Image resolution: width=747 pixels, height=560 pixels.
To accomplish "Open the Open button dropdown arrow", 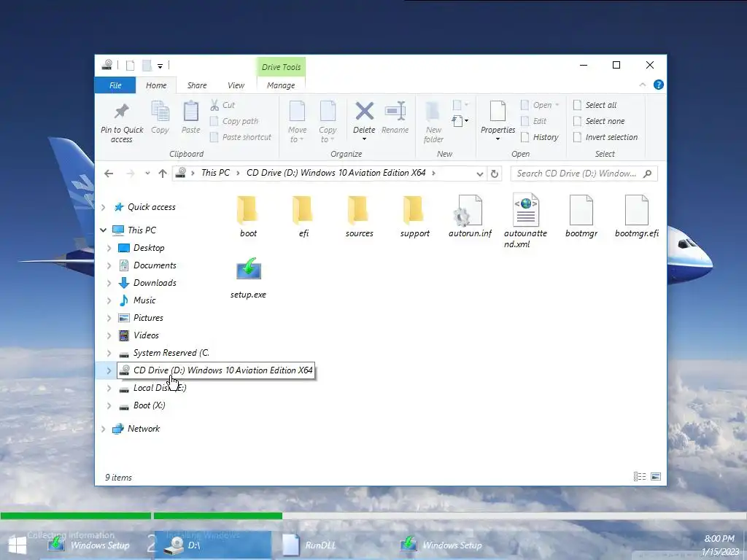I will click(557, 105).
